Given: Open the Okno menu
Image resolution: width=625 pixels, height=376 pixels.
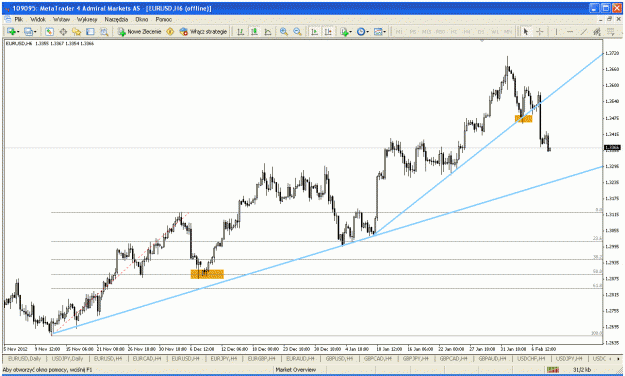Looking at the screenshot, I should click(x=142, y=19).
